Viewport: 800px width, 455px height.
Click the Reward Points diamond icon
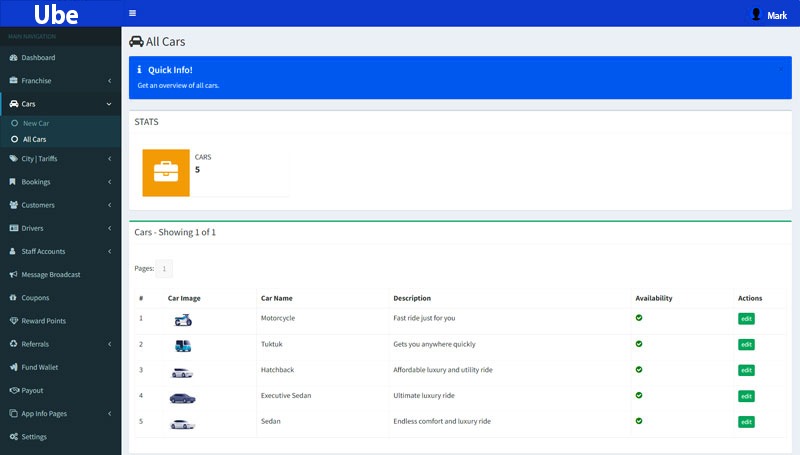13,321
